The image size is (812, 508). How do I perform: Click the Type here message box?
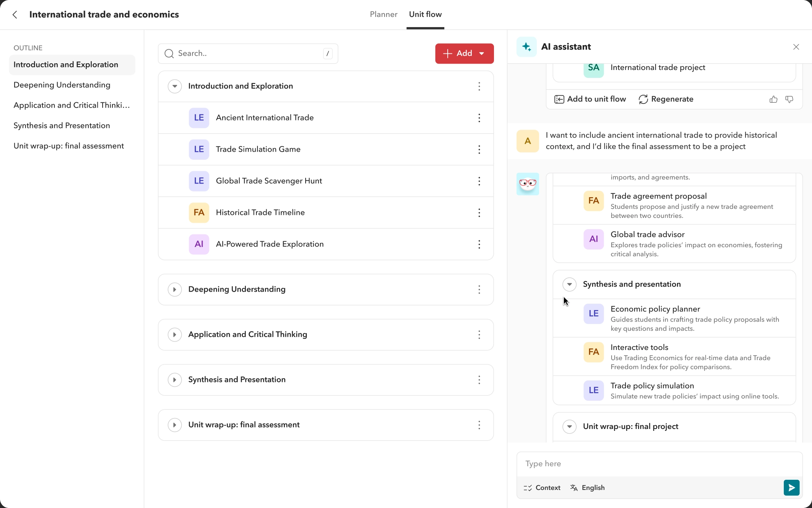(659, 464)
